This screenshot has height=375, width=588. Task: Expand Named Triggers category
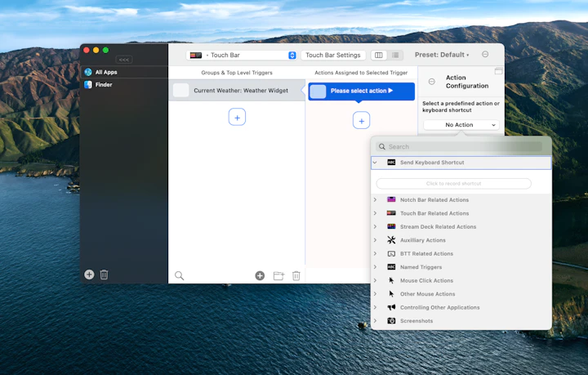375,267
